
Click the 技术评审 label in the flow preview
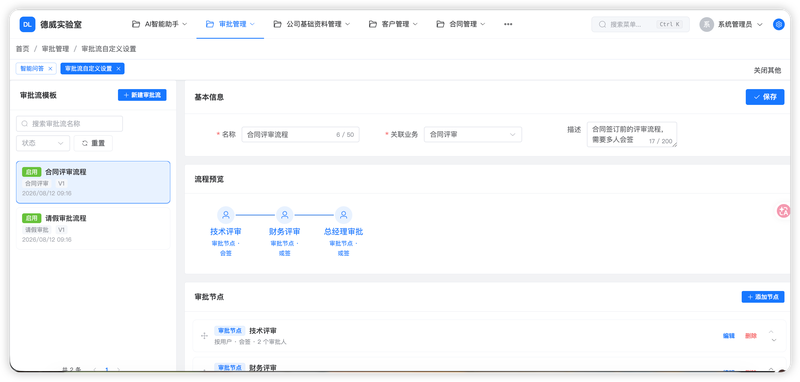(x=226, y=232)
